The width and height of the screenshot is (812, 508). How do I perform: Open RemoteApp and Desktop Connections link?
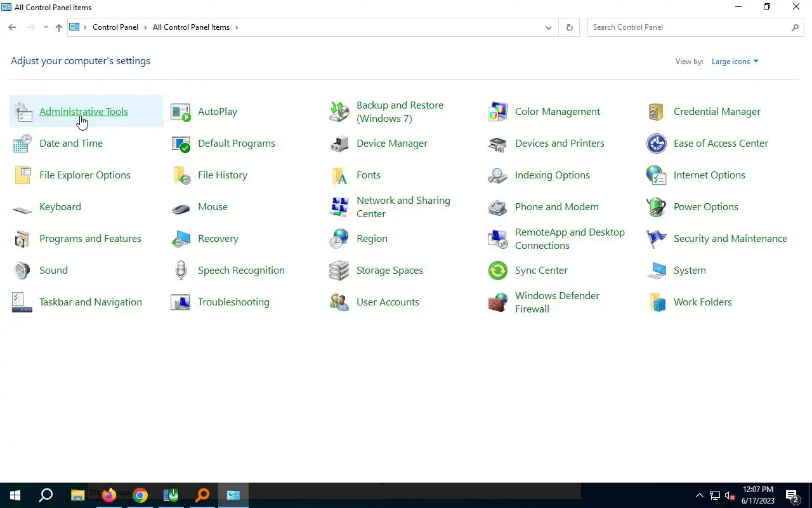click(570, 239)
